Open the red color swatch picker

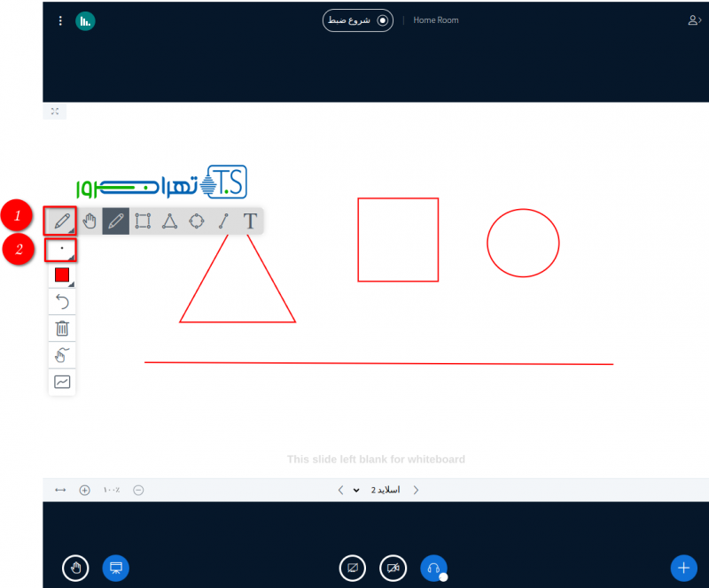coord(62,275)
